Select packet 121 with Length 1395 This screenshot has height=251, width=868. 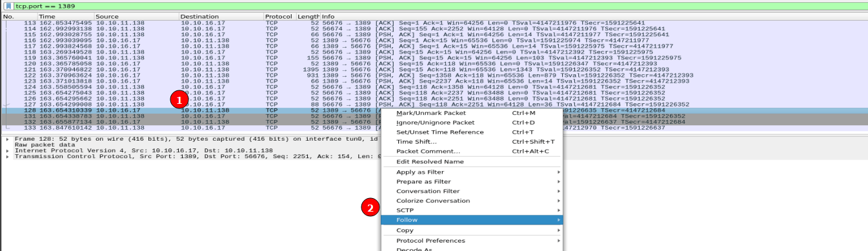(434, 69)
